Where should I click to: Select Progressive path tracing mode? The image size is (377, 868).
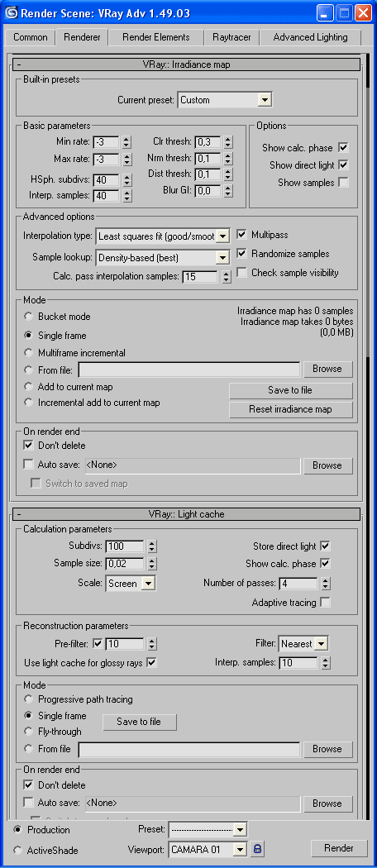click(x=28, y=699)
